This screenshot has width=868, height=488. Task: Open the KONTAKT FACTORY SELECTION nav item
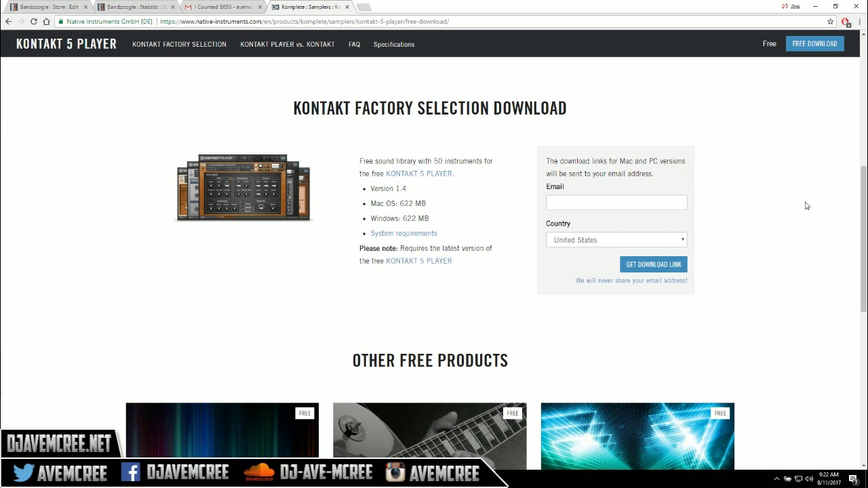pos(179,44)
